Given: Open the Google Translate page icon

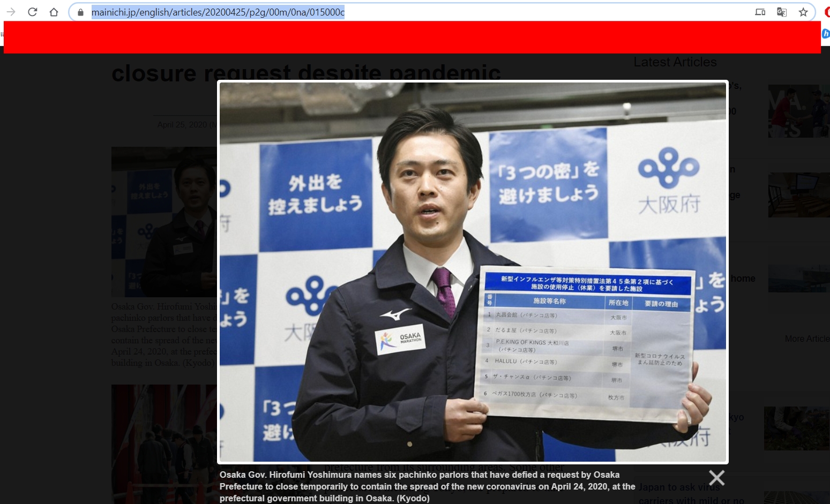Looking at the screenshot, I should [781, 12].
